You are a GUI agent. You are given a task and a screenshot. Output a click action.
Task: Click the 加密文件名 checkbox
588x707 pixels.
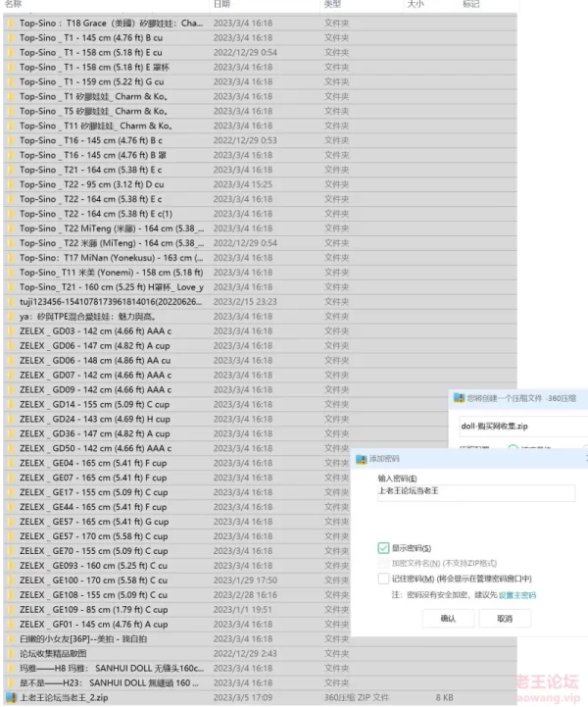coord(383,564)
